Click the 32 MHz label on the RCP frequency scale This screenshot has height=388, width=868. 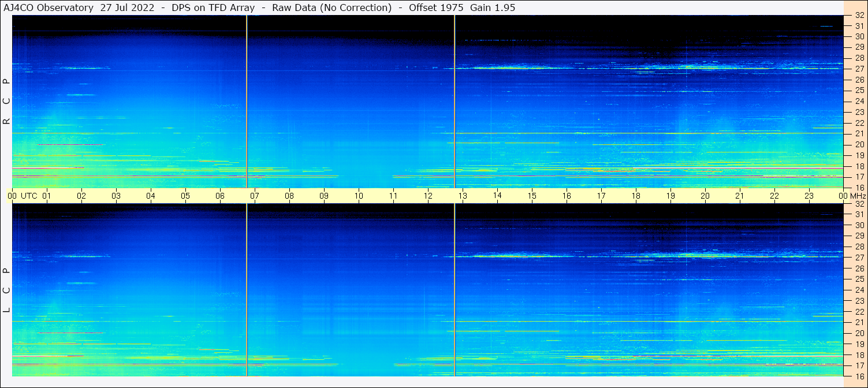point(859,16)
